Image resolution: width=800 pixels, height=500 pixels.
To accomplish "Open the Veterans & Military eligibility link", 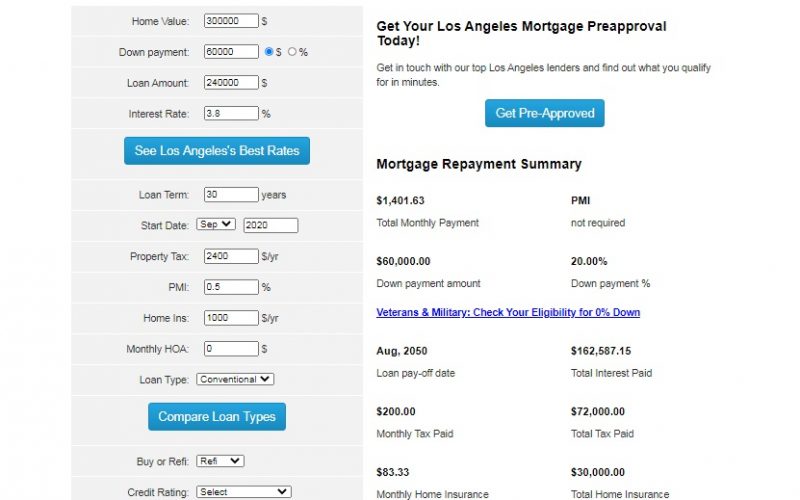I will [508, 312].
